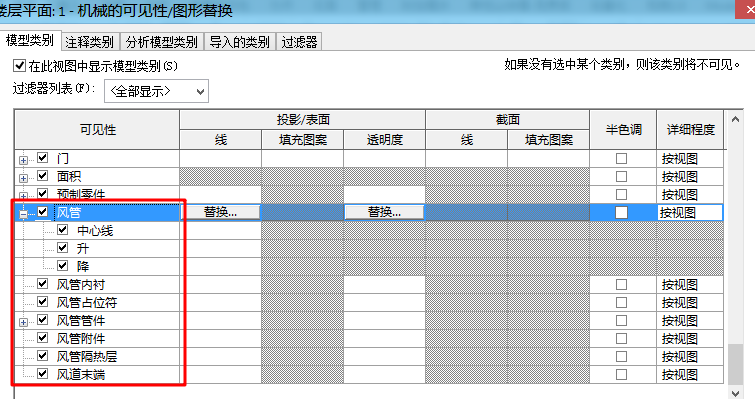Click the 详细程度 column header
Screen dimensions: 755x399
point(690,129)
